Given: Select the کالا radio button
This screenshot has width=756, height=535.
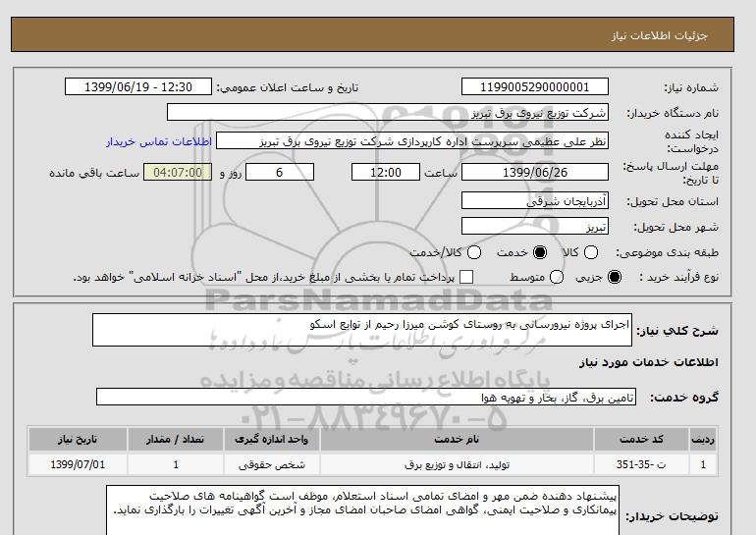Looking at the screenshot, I should (591, 252).
